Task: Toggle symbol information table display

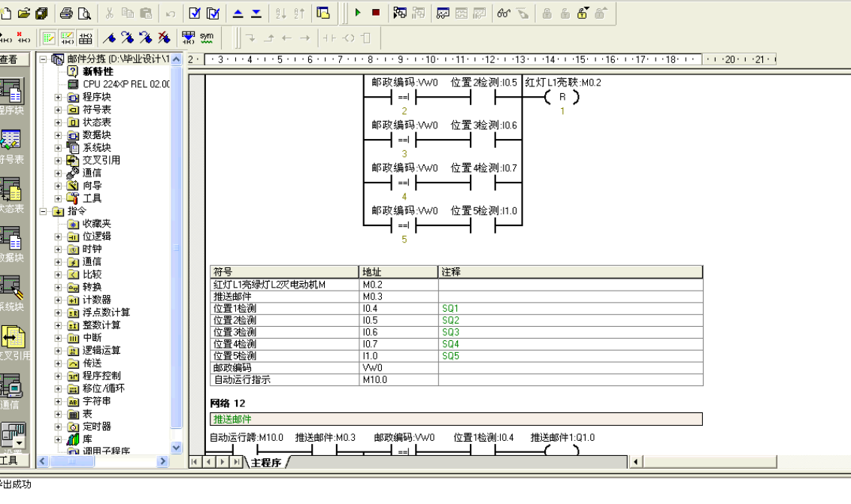Action: point(85,38)
